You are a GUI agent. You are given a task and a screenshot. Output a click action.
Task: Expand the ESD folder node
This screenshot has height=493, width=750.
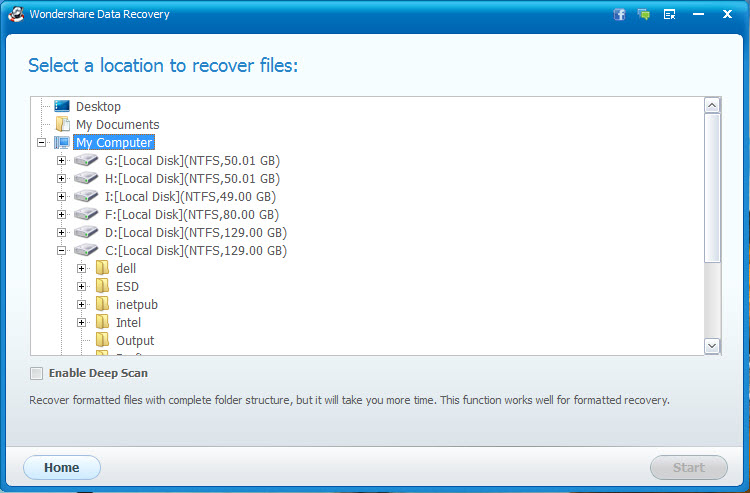[x=81, y=286]
